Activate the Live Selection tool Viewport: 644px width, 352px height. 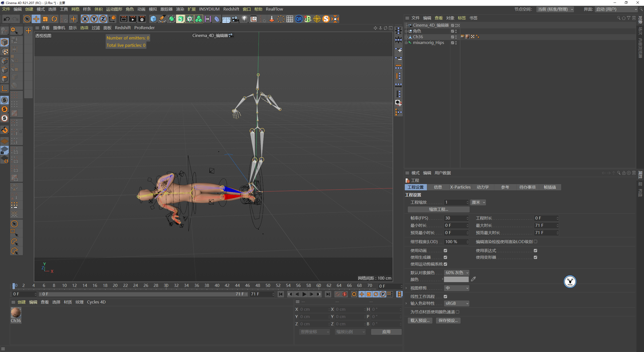tap(27, 19)
